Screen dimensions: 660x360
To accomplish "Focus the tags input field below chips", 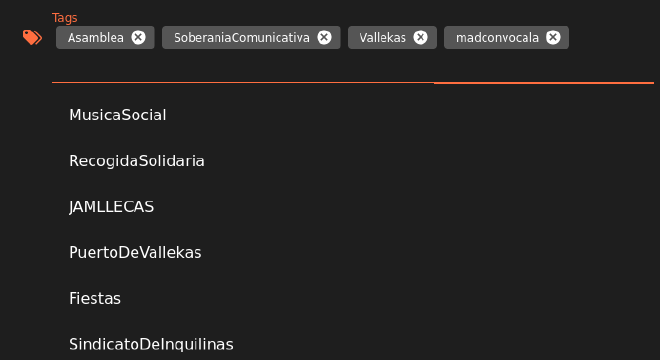I will click(x=353, y=67).
